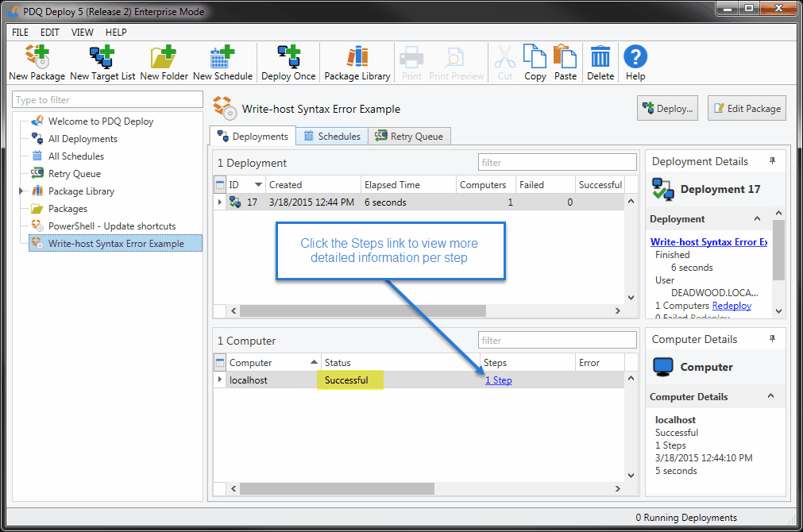Click the 1 Step link
803x532 pixels.
click(x=498, y=380)
